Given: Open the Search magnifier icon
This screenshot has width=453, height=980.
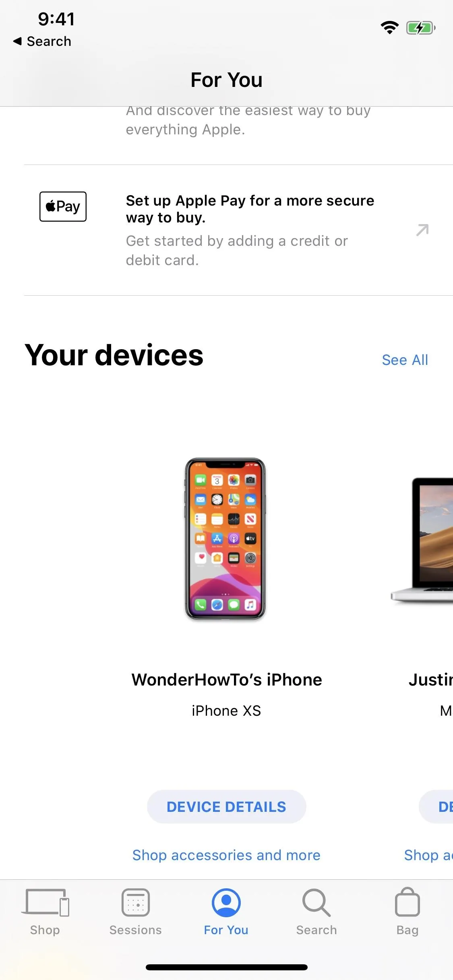Looking at the screenshot, I should click(x=316, y=902).
